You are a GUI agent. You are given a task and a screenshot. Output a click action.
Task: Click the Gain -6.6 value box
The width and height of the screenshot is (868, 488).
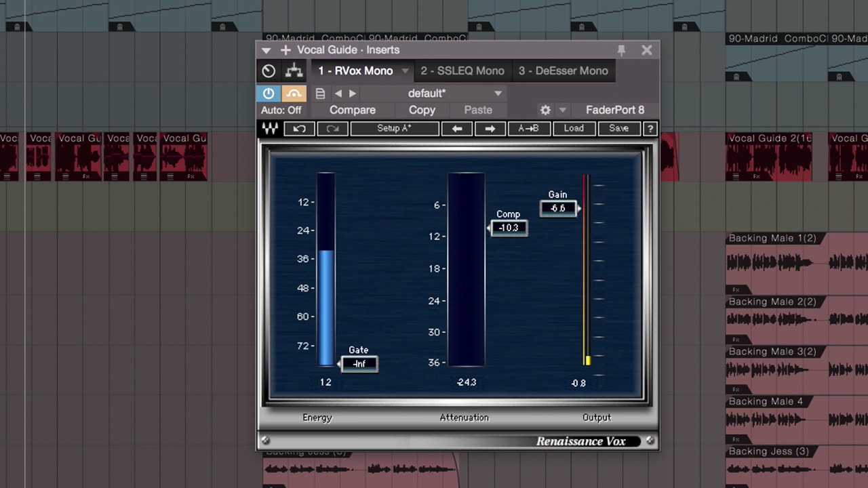(x=558, y=208)
